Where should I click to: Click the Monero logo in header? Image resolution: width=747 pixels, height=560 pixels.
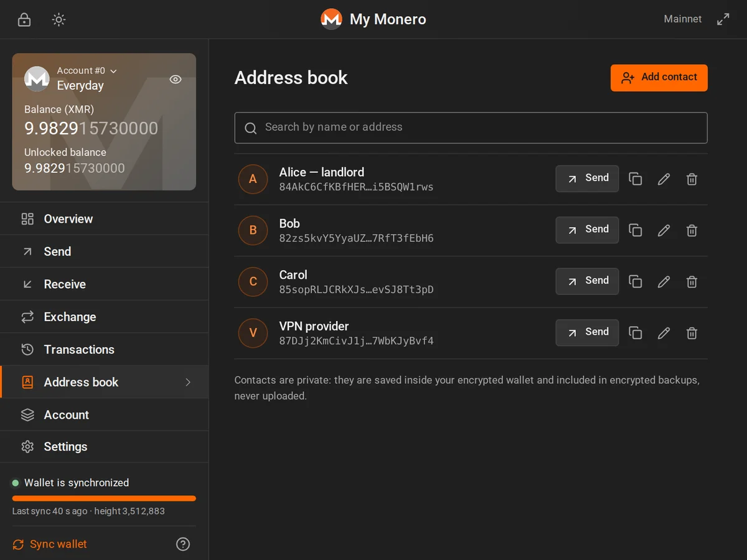[x=331, y=19]
